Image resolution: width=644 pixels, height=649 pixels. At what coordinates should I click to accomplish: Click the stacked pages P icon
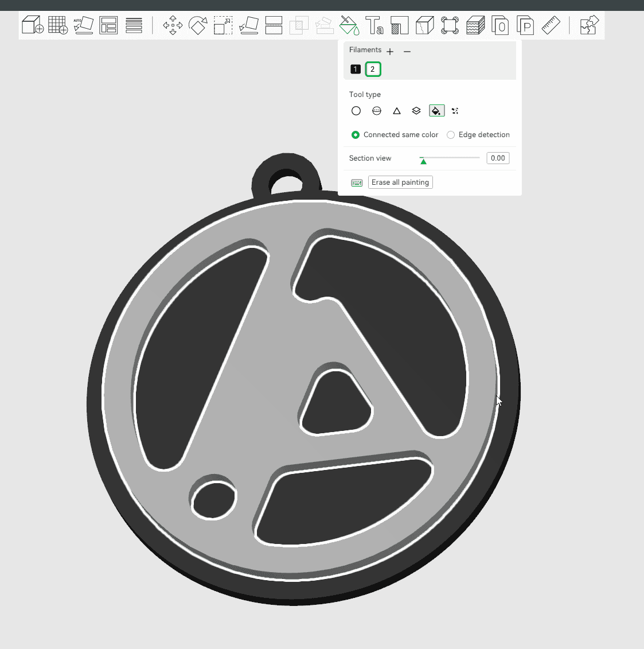click(525, 25)
